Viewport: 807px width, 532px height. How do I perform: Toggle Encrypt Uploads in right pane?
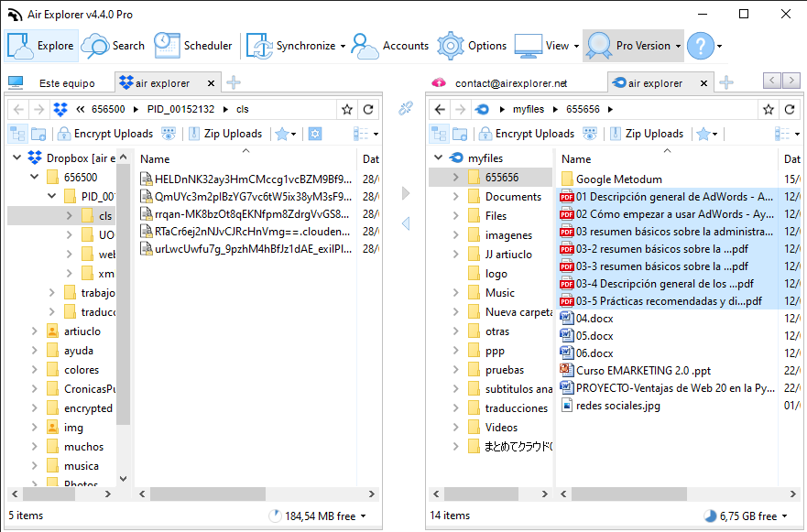tap(527, 134)
